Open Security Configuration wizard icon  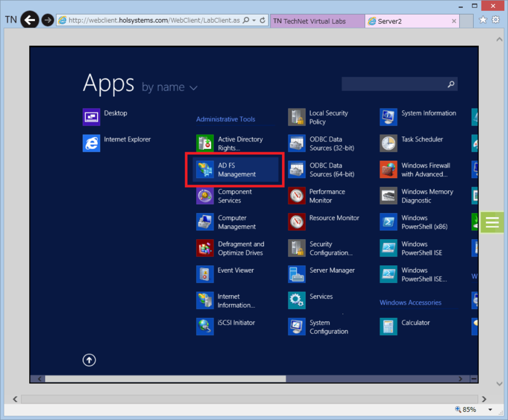(x=297, y=248)
